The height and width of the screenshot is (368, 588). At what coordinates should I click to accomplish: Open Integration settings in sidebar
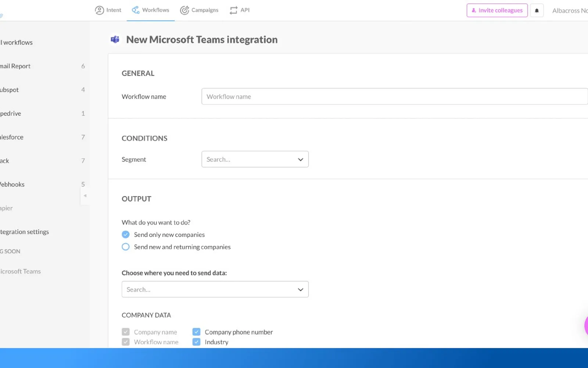click(25, 231)
